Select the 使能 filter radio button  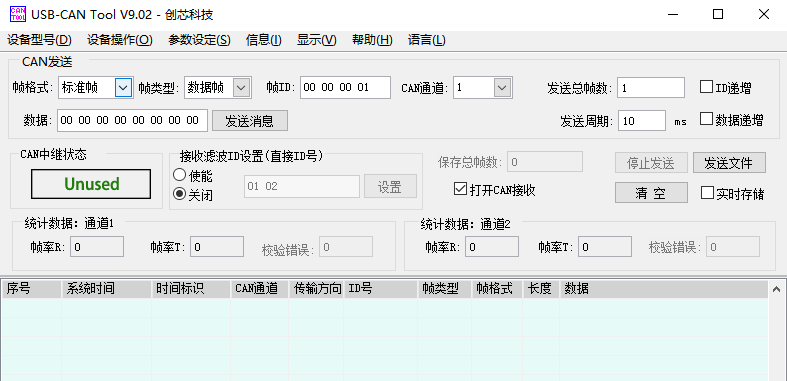[179, 175]
